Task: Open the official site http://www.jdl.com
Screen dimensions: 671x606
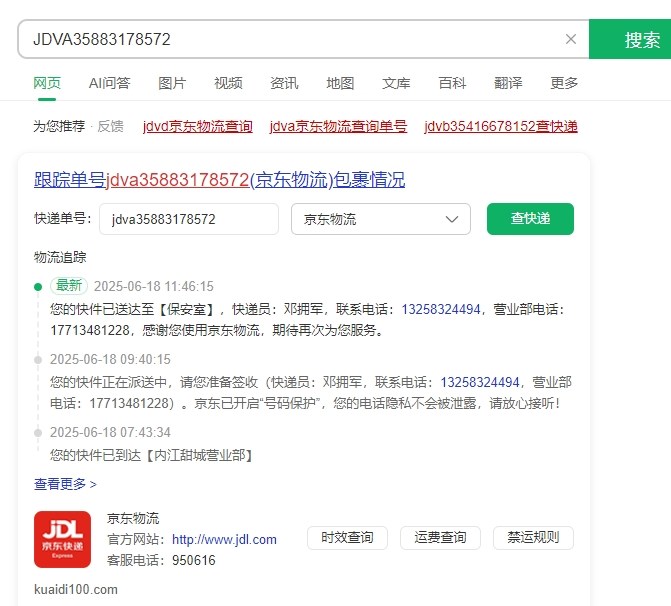Action: pyautogui.click(x=224, y=539)
